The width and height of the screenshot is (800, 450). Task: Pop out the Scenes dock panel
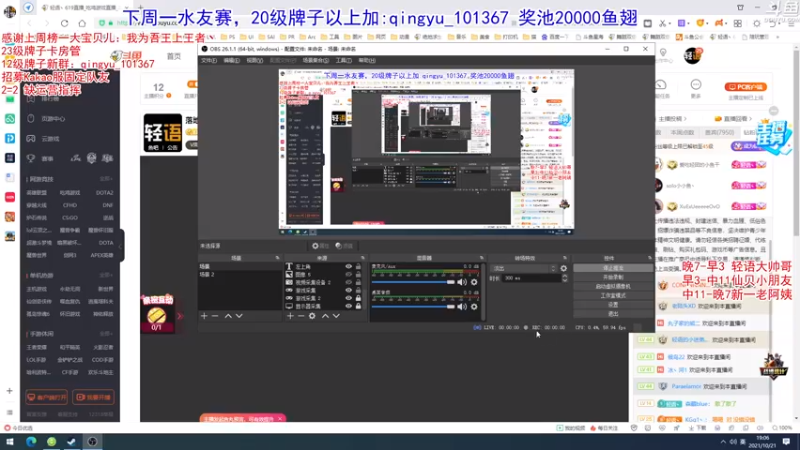pyautogui.click(x=277, y=258)
